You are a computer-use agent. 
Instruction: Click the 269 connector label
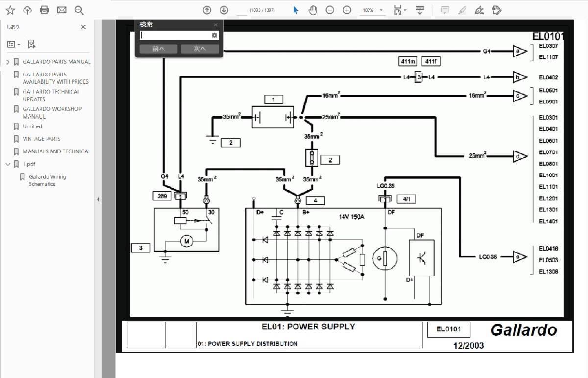(163, 196)
